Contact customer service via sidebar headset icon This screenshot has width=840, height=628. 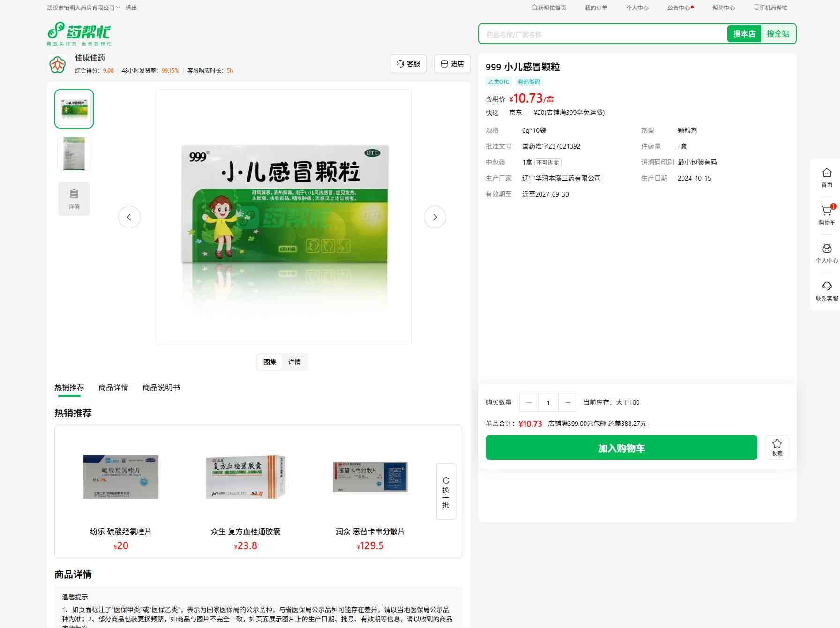click(x=826, y=291)
